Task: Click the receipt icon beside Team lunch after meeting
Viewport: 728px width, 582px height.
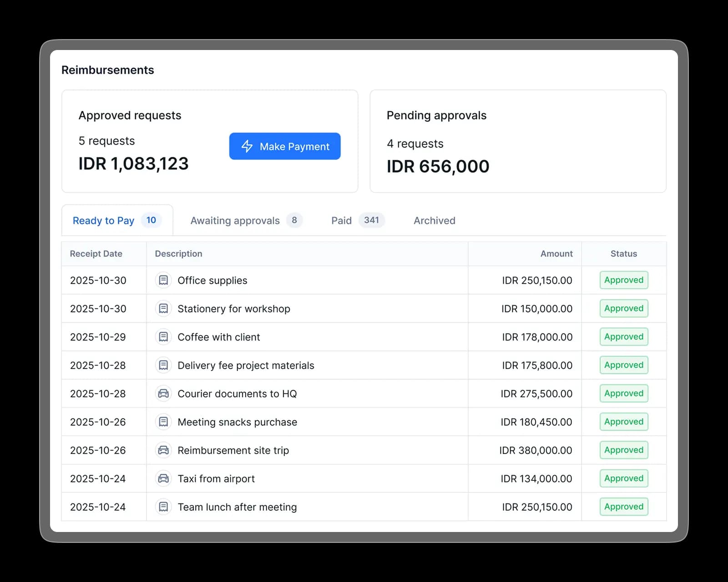Action: [x=163, y=507]
